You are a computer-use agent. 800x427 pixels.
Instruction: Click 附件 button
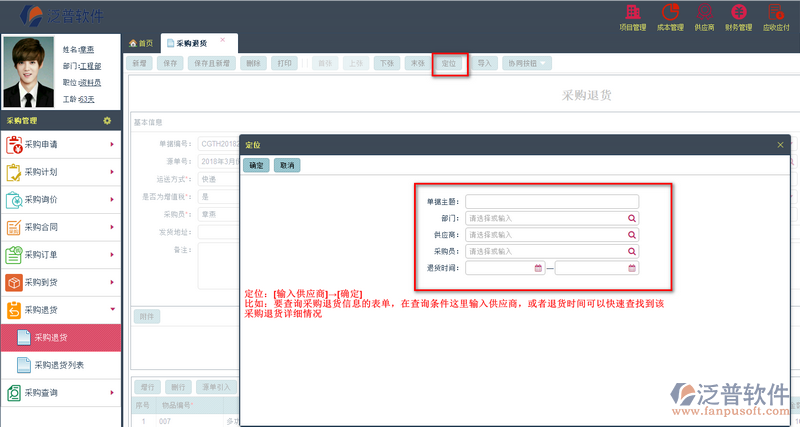(x=147, y=317)
